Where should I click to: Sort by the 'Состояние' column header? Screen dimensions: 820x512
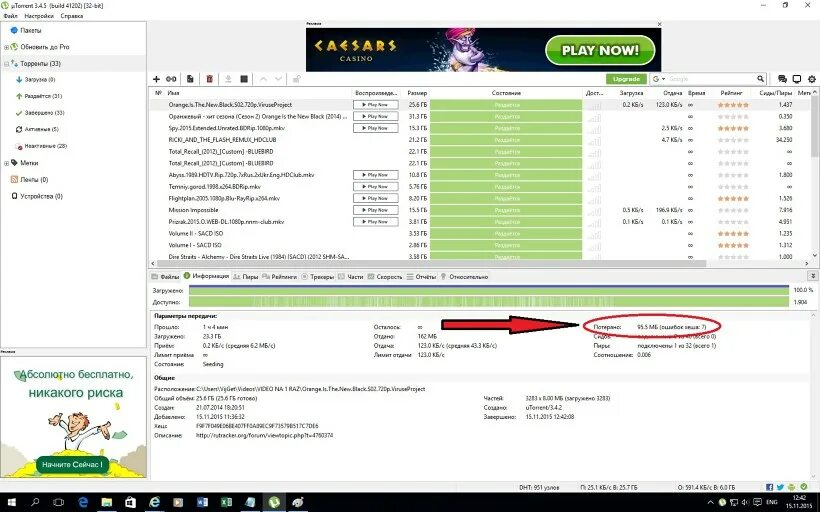tap(506, 93)
